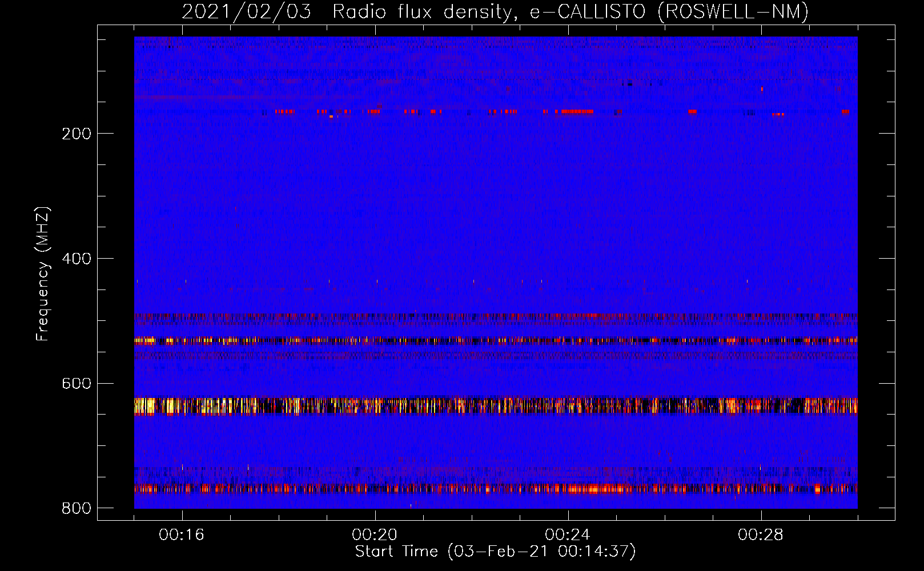The width and height of the screenshot is (924, 571).
Task: Click the bright yellow band near 640 MHz
Action: pos(496,406)
